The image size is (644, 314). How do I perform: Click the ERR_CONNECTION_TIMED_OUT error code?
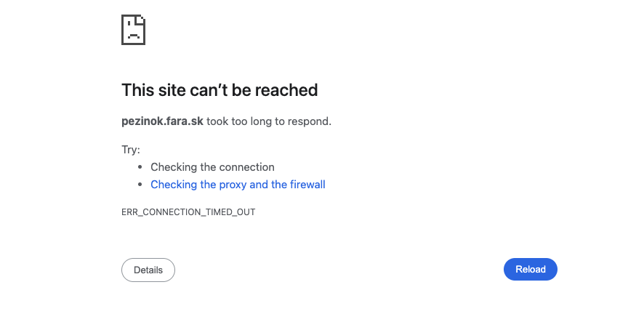coord(188,212)
